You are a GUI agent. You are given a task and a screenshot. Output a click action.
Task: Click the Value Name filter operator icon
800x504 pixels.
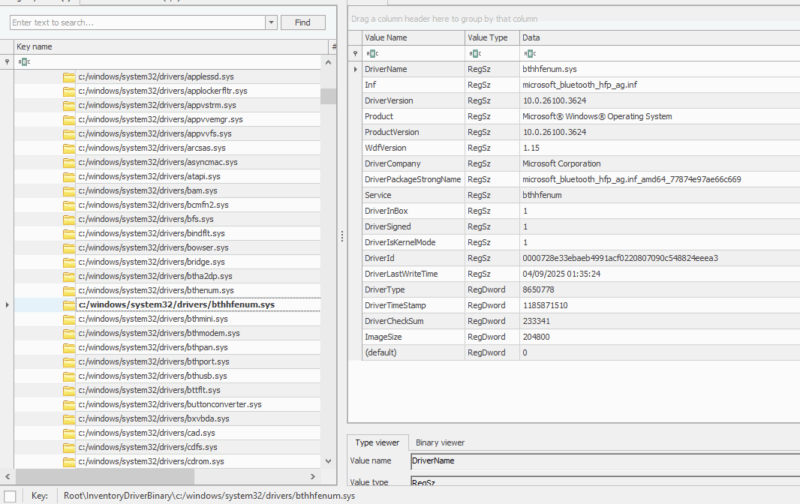pos(371,53)
